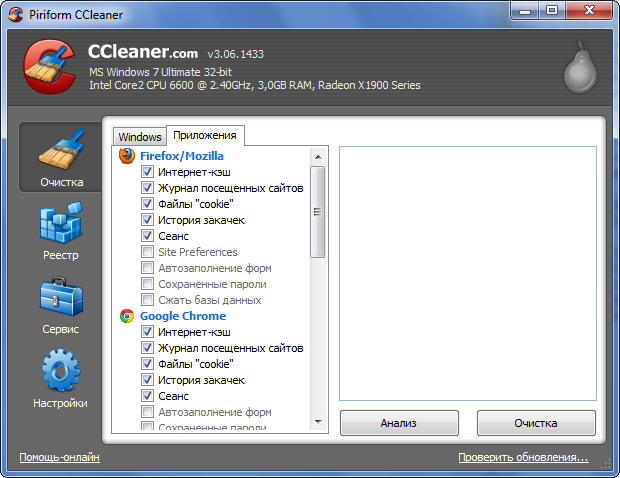Open the Реестр registry section
This screenshot has height=478, width=620.
click(x=61, y=231)
